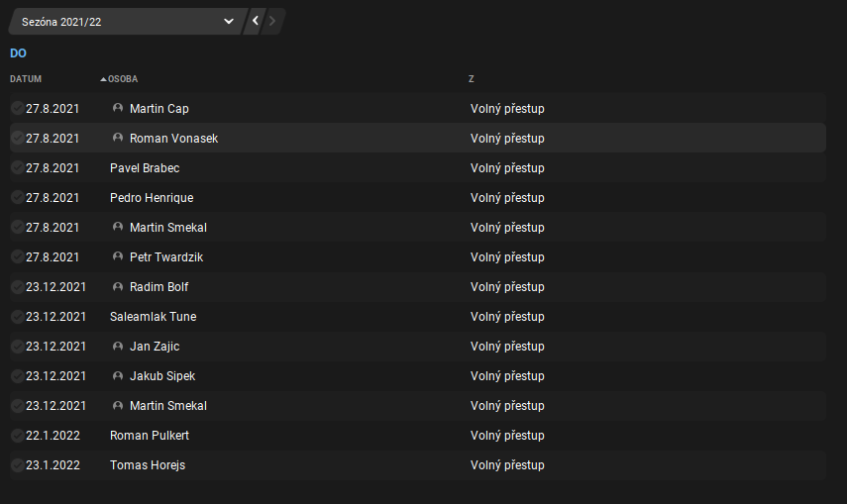Select the DO section heading

pos(18,52)
